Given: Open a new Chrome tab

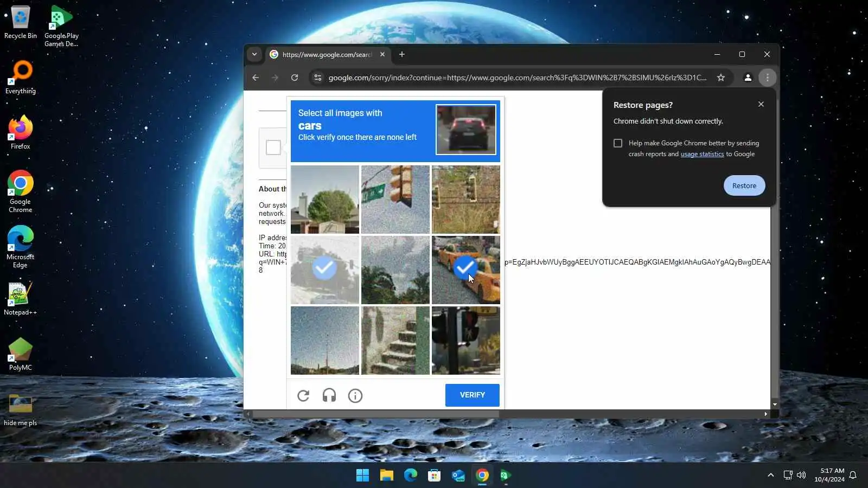Looking at the screenshot, I should [x=402, y=54].
